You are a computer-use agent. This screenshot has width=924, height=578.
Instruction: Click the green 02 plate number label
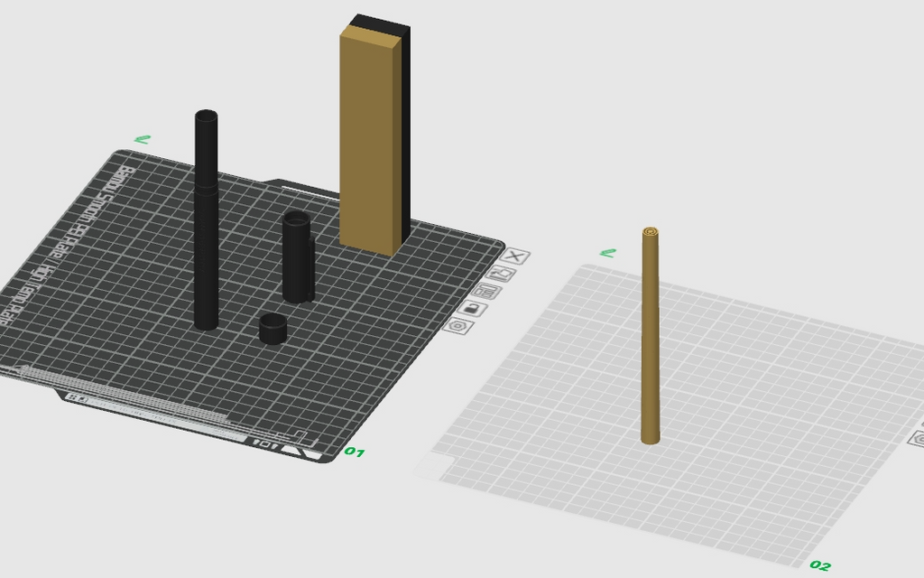tap(820, 565)
